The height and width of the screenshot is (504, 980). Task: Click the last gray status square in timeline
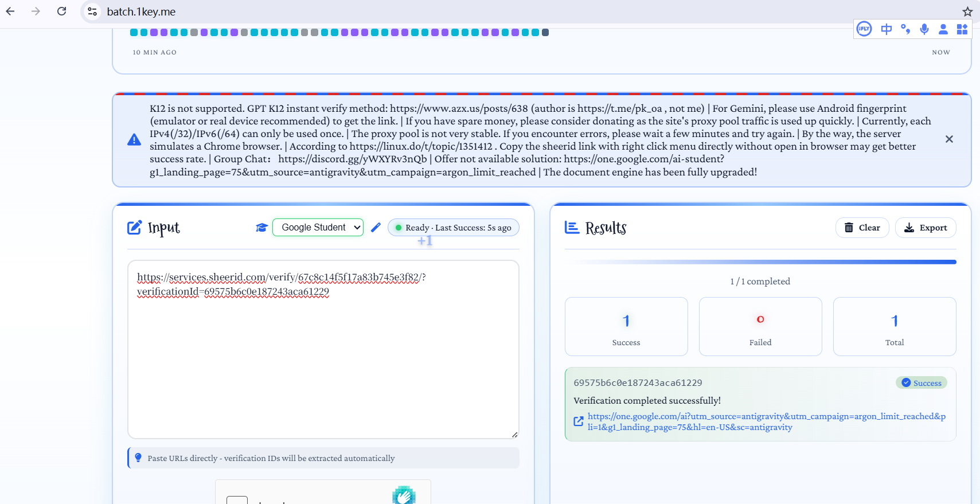pos(545,33)
